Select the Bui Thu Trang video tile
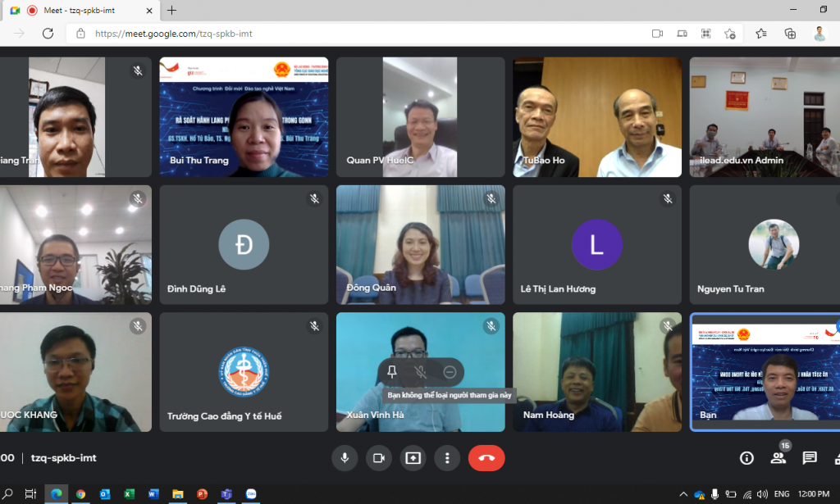 [244, 117]
